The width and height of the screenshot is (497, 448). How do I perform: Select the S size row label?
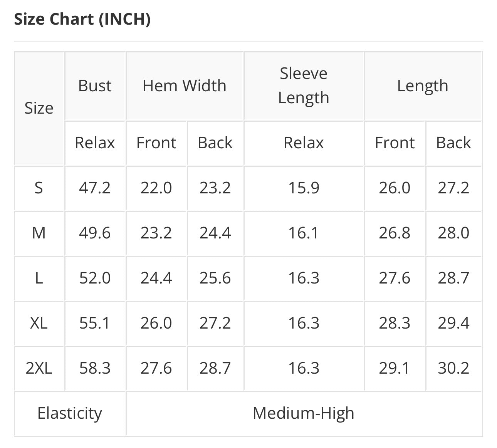point(39,188)
